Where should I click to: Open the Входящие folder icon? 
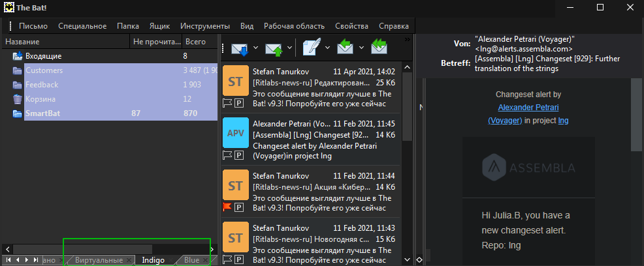pyautogui.click(x=17, y=56)
